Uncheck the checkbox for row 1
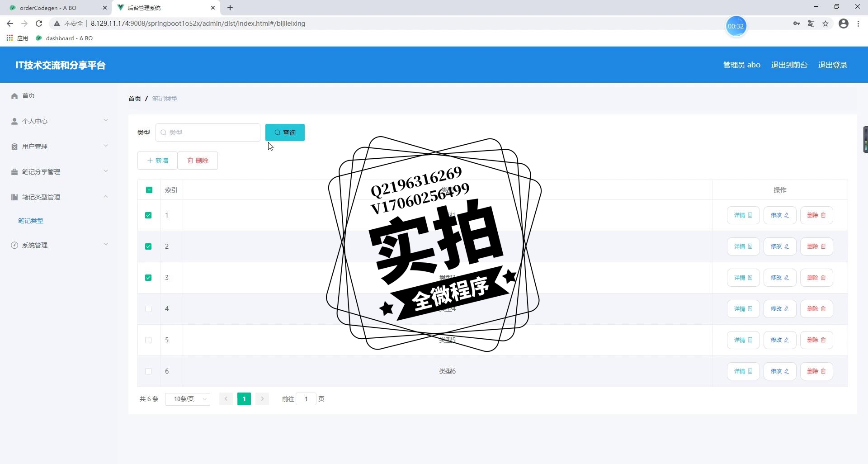This screenshot has height=464, width=868. click(x=148, y=215)
